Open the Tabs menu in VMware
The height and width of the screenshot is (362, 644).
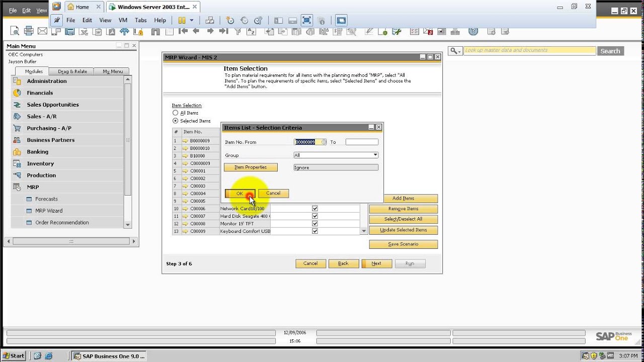[140, 20]
